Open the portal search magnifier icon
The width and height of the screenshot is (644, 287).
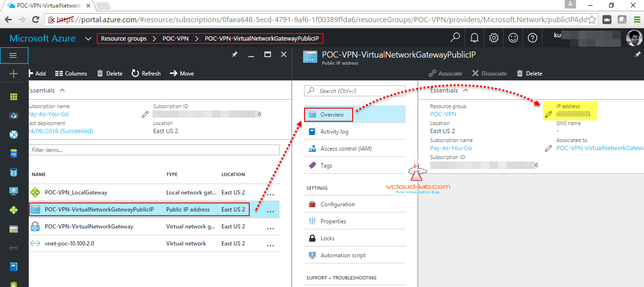click(455, 38)
